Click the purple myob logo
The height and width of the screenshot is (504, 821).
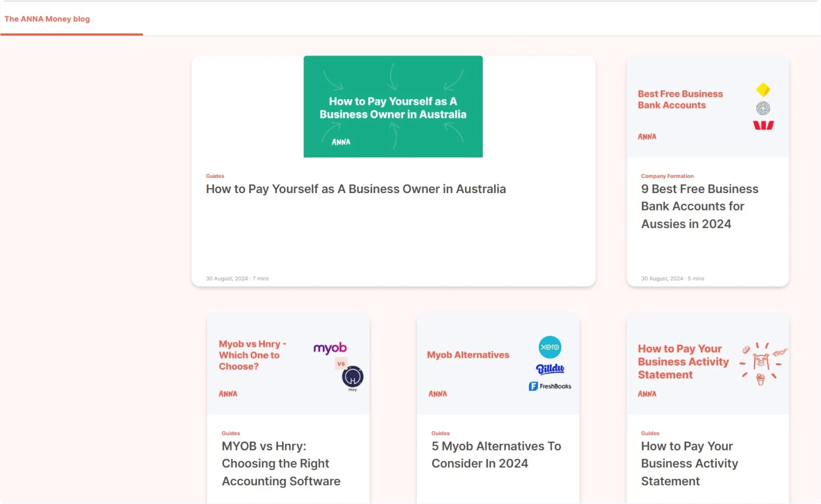click(x=330, y=348)
